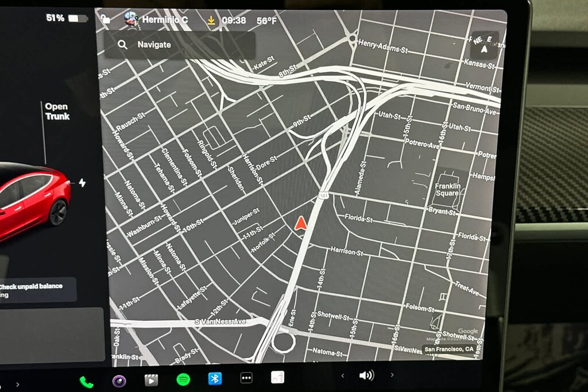Open the Phone app
The image size is (588, 392).
pos(86,381)
